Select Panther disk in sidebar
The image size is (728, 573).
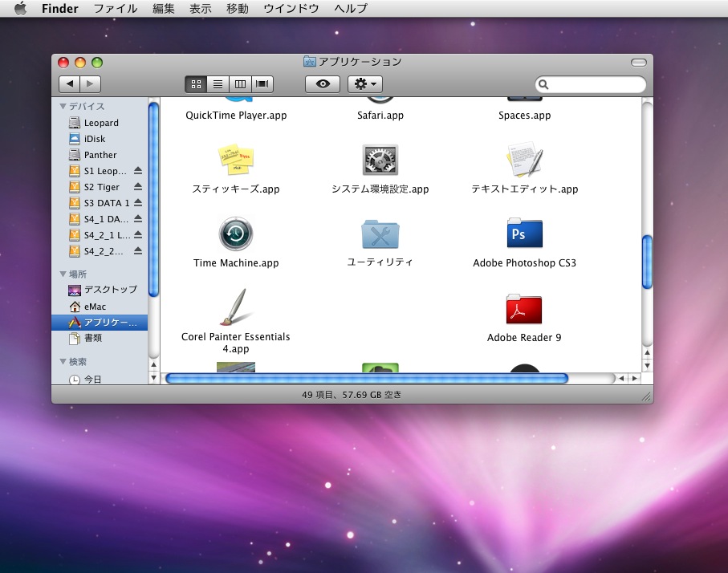tap(100, 155)
